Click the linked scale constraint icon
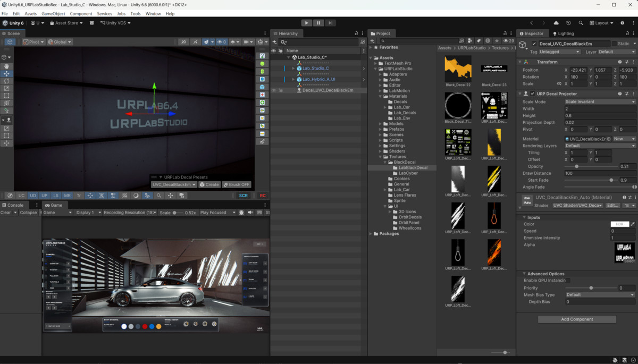Screen dimensions: 638x364 click(x=559, y=84)
